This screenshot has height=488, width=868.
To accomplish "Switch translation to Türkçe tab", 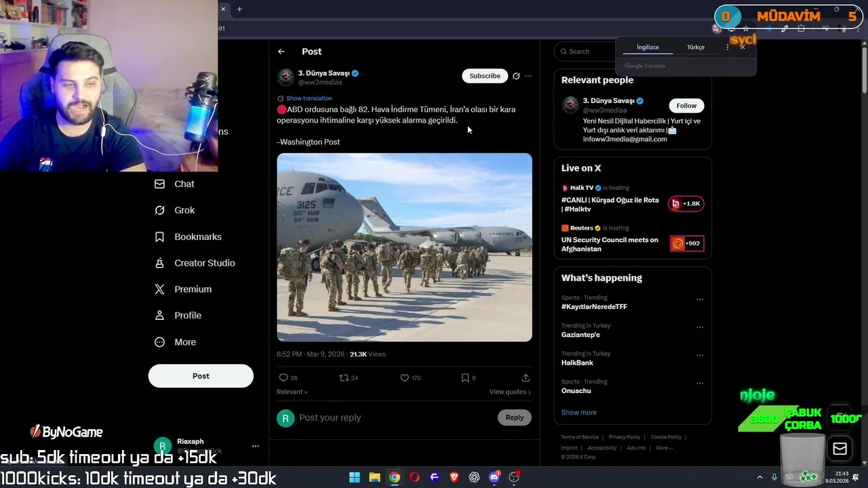I will pyautogui.click(x=696, y=47).
